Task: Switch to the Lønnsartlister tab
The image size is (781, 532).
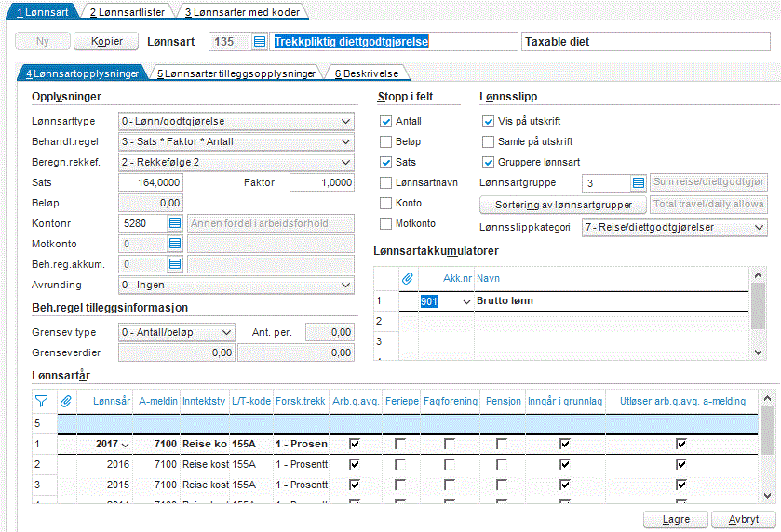Action: 128,12
